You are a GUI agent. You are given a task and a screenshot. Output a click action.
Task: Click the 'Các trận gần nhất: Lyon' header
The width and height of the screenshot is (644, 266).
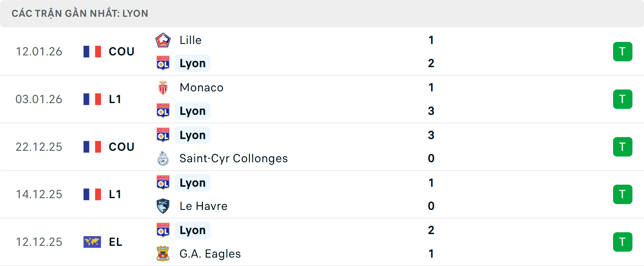(x=80, y=13)
